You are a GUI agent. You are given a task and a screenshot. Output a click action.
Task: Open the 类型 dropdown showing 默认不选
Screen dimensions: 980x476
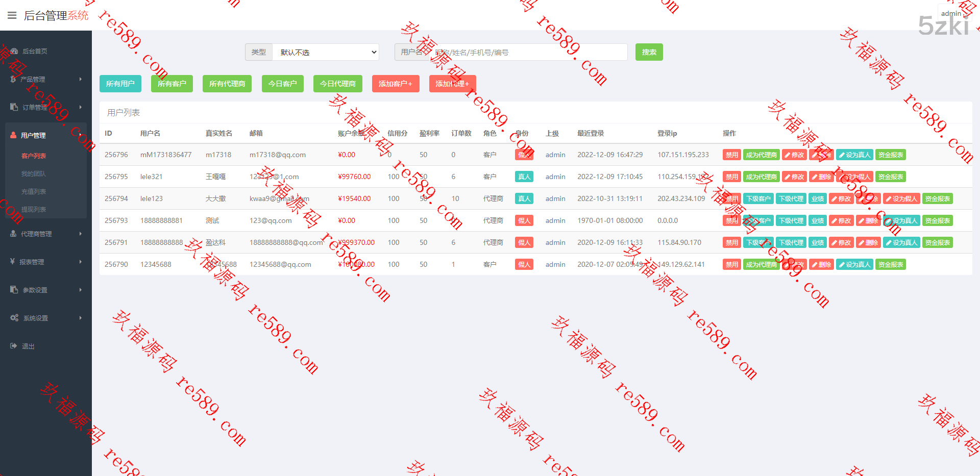[x=326, y=52]
